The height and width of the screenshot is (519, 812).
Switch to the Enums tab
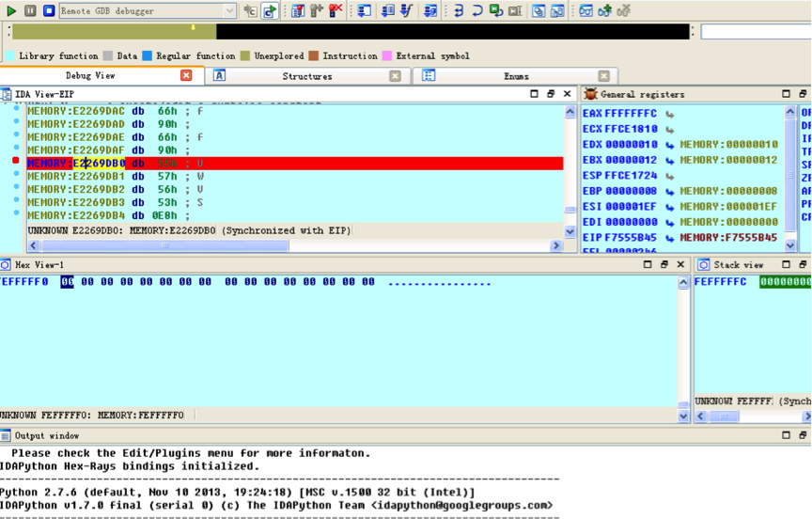tap(516, 76)
